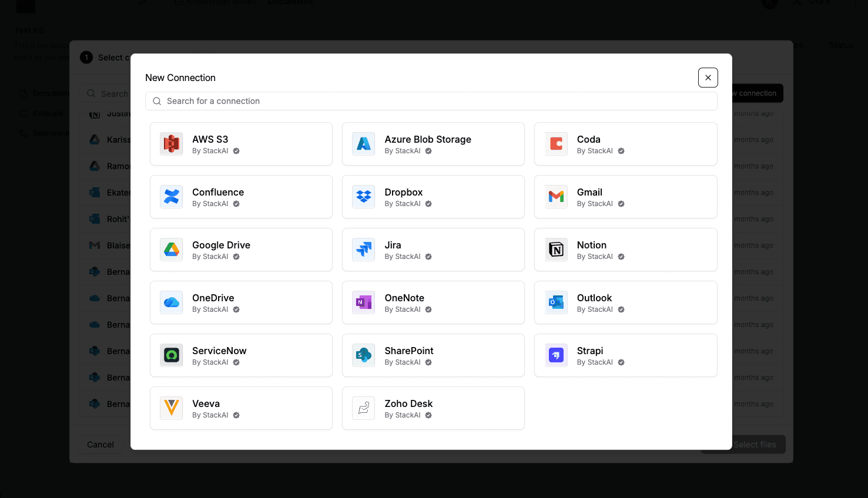This screenshot has height=498, width=868.
Task: Click the Jira logo icon
Action: [x=364, y=250]
